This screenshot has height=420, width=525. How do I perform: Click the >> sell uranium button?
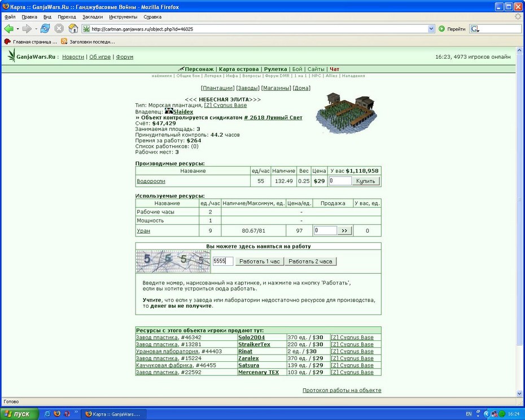tap(344, 230)
